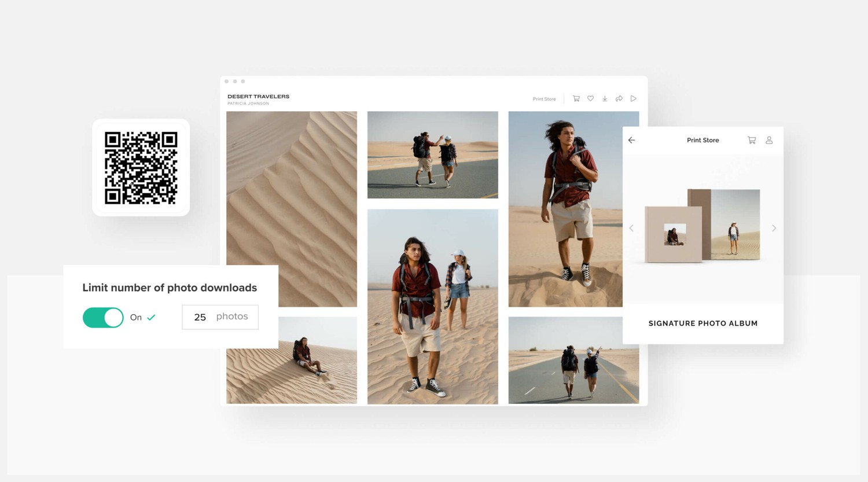Toggle the photo download limit switch

103,318
